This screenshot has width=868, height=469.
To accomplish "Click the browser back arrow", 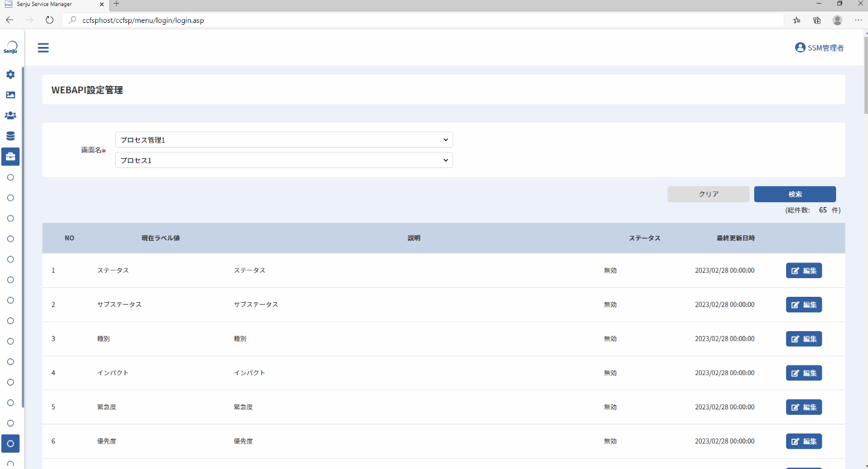I will pos(10,20).
